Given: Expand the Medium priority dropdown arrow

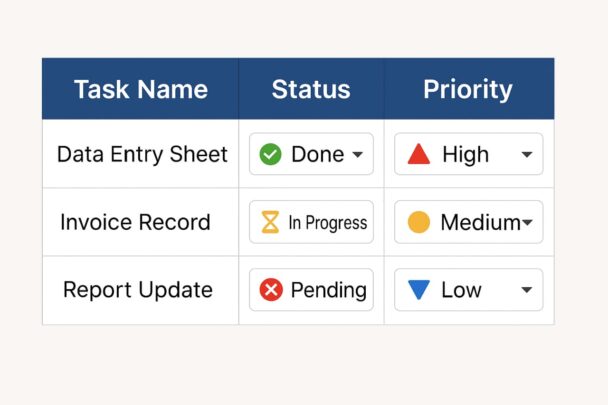Looking at the screenshot, I should coord(526,223).
